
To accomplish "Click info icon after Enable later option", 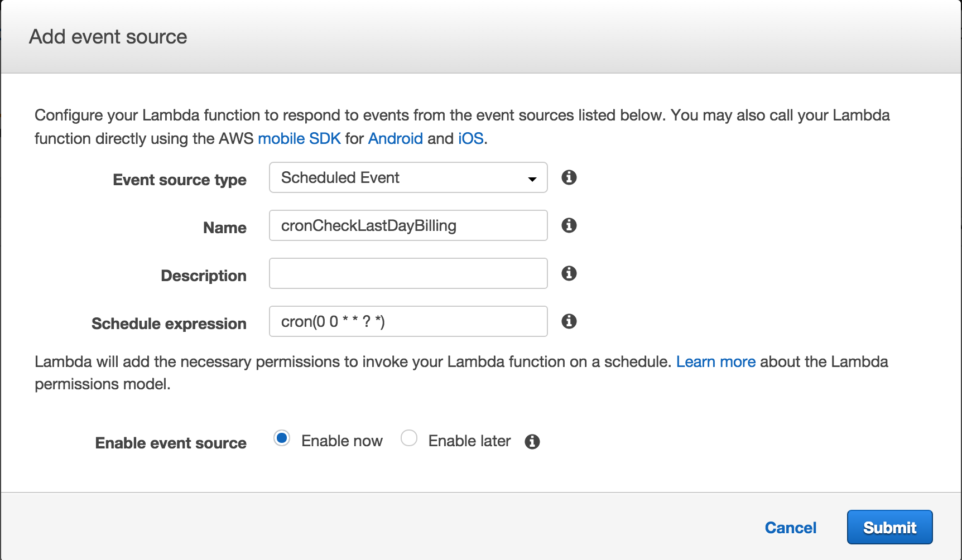I will pos(532,442).
